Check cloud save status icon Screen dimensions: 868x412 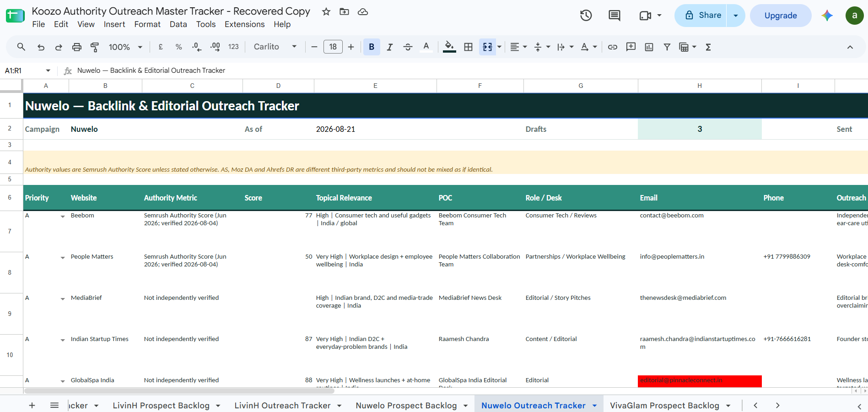click(x=363, y=11)
